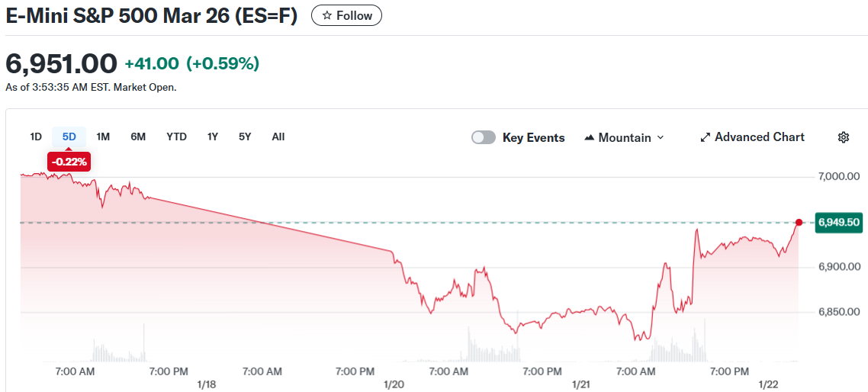Click the Mountain chart type icon
Image resolution: width=868 pixels, height=392 pixels.
(589, 137)
